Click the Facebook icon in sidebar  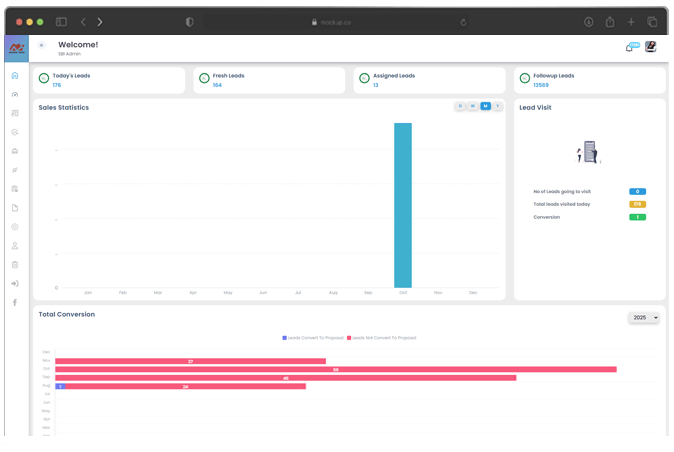tap(15, 302)
